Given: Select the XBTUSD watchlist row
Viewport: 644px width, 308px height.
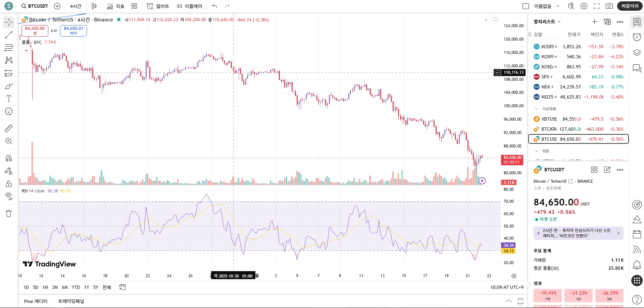Looking at the screenshot, I should [579, 119].
